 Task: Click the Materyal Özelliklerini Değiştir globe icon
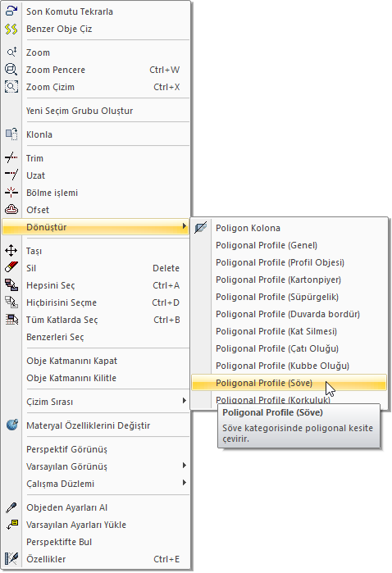pos(11,425)
